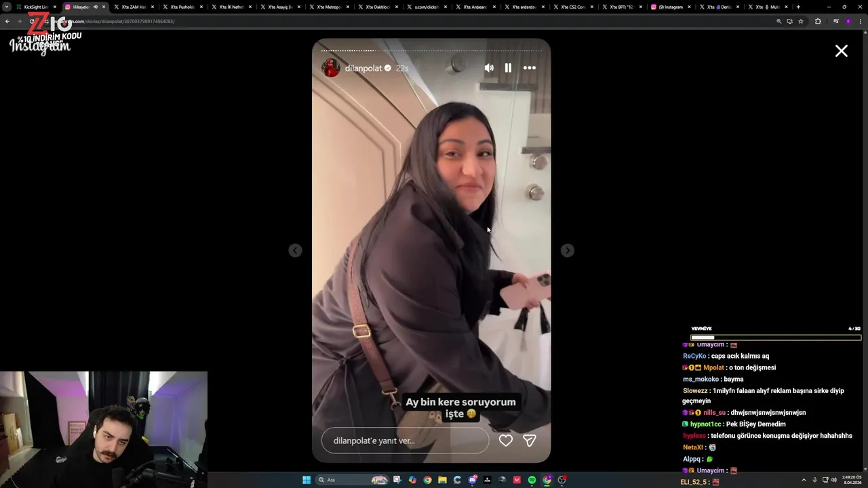
Task: Open the dilanpolat username link
Action: pos(363,68)
